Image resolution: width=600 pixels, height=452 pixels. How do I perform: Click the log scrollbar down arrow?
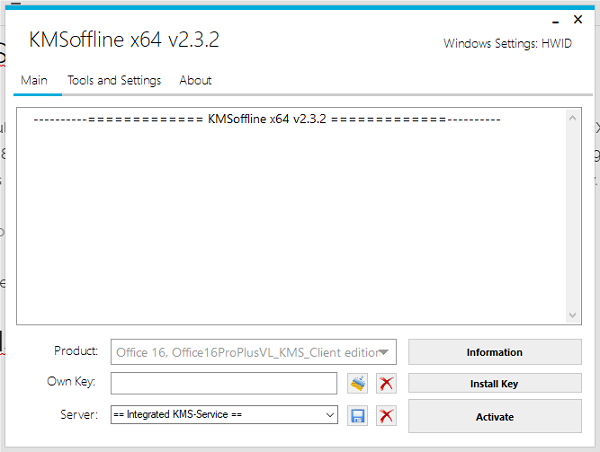tap(572, 315)
